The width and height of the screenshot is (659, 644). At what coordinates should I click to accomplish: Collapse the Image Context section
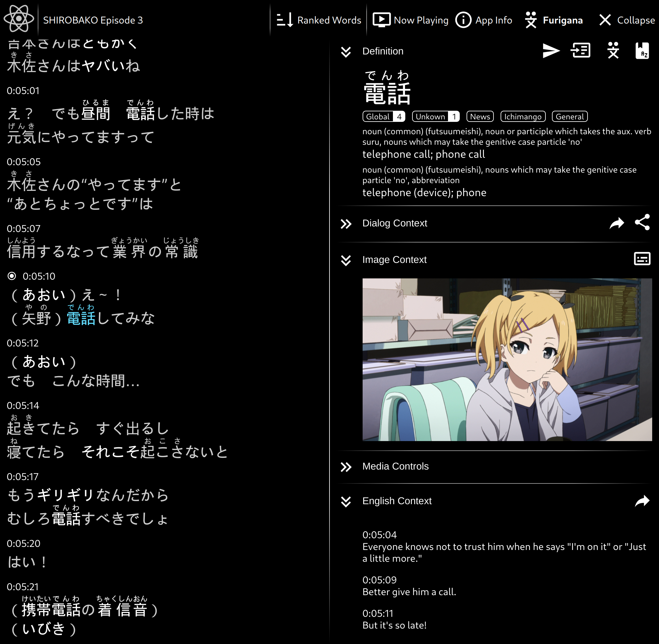(x=346, y=260)
